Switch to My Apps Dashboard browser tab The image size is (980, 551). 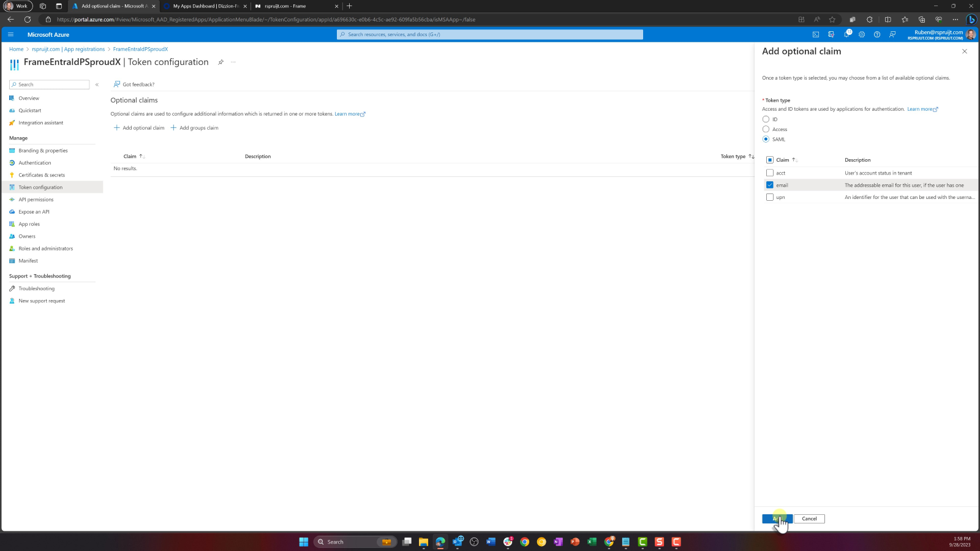pyautogui.click(x=206, y=6)
